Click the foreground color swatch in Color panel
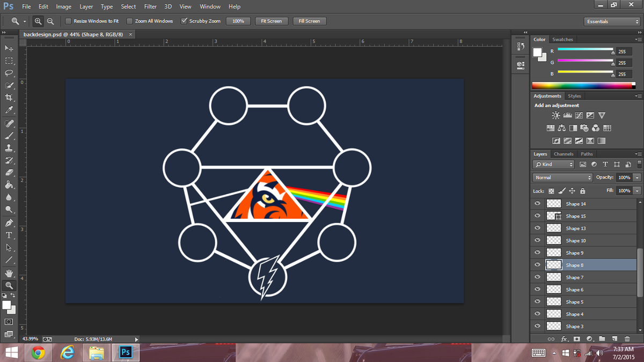This screenshot has height=362, width=644. point(537,52)
